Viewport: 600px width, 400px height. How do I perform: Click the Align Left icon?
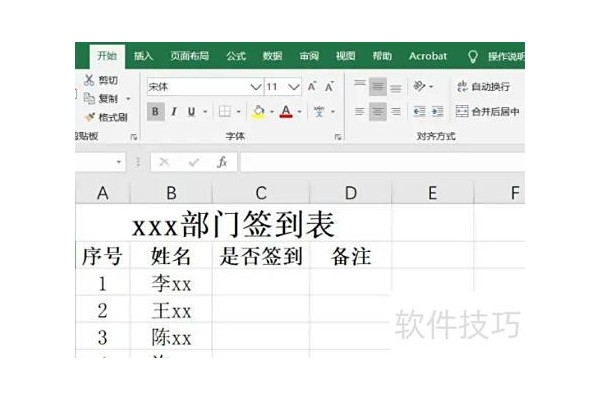tap(360, 111)
